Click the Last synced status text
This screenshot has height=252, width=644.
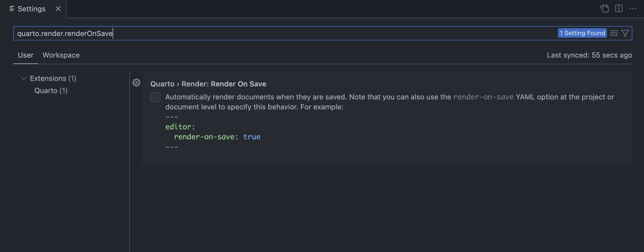[589, 55]
